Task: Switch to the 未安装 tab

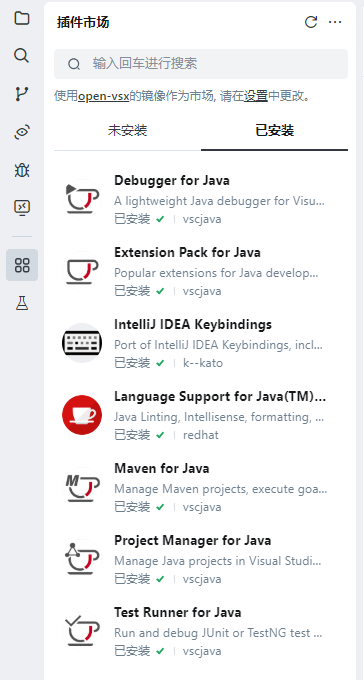Action: tap(128, 131)
